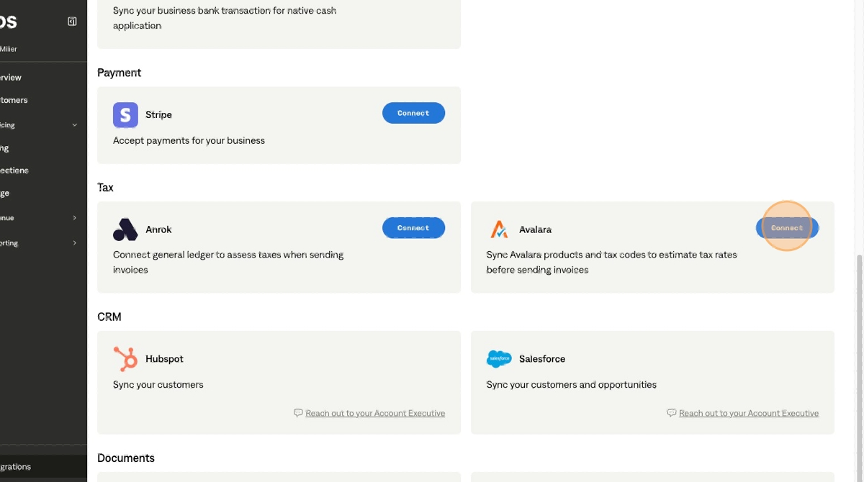Click the chat bubble icon in the Salesforce card
This screenshot has height=482, width=864.
[671, 413]
